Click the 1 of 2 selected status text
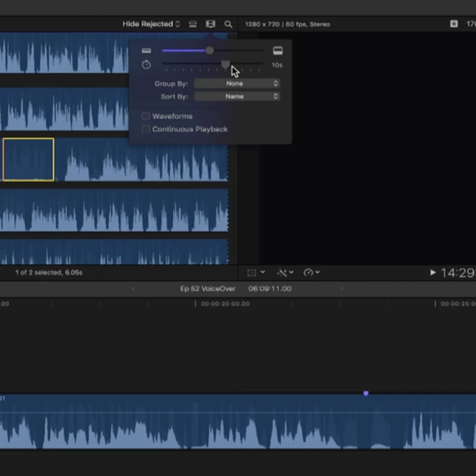This screenshot has height=476, width=476. coord(49,273)
